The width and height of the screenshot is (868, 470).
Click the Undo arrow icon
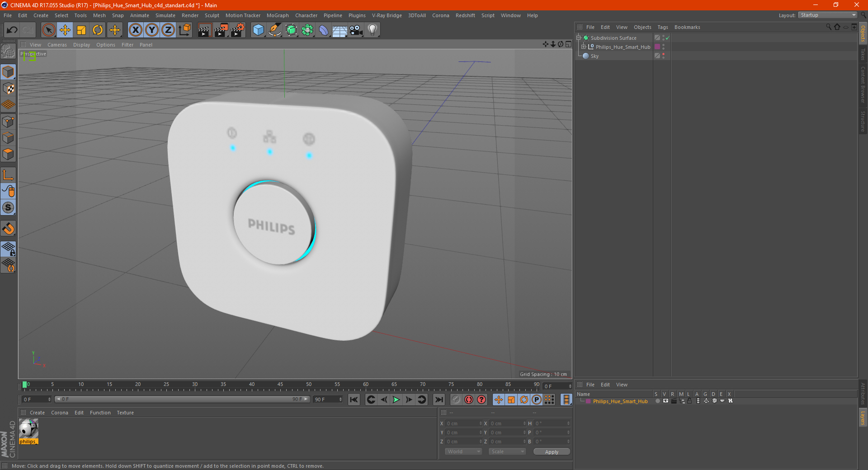(x=12, y=30)
